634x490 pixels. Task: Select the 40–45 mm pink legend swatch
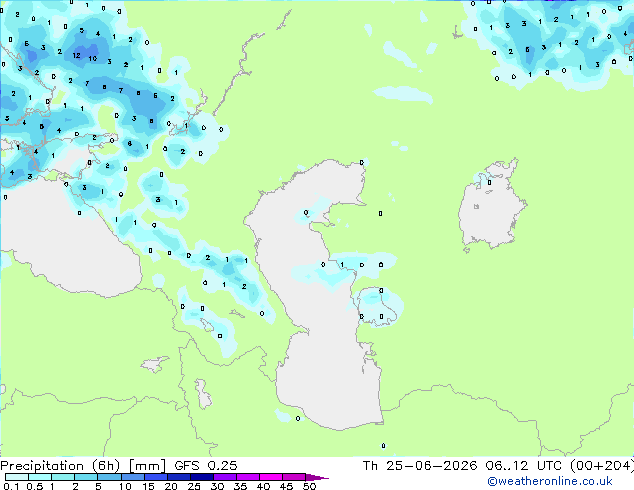pos(271,477)
